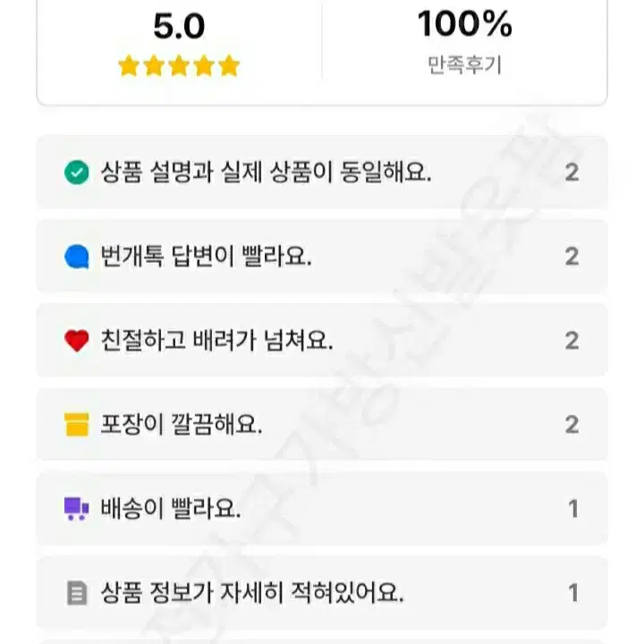Click the green checkmark icon
The image size is (644, 644).
click(x=76, y=172)
